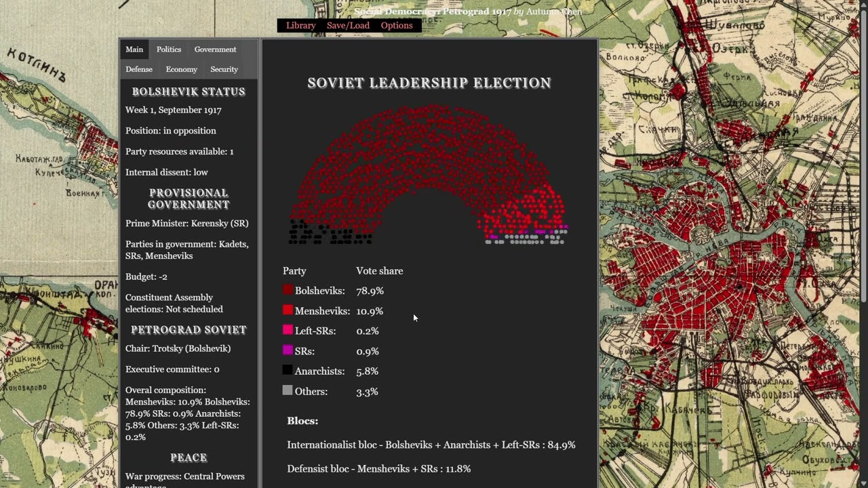Click the Bolshevik Status heading

(x=189, y=91)
